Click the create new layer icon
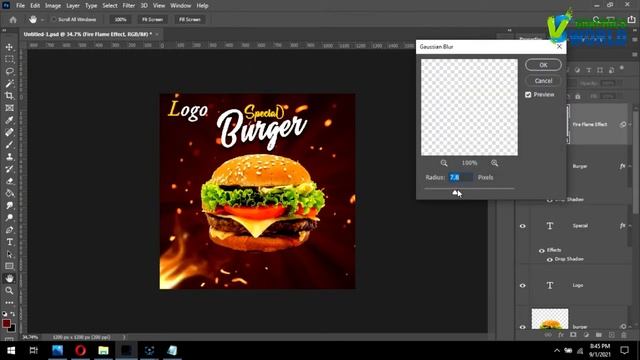Viewport: 640px width, 360px height. coord(611,335)
